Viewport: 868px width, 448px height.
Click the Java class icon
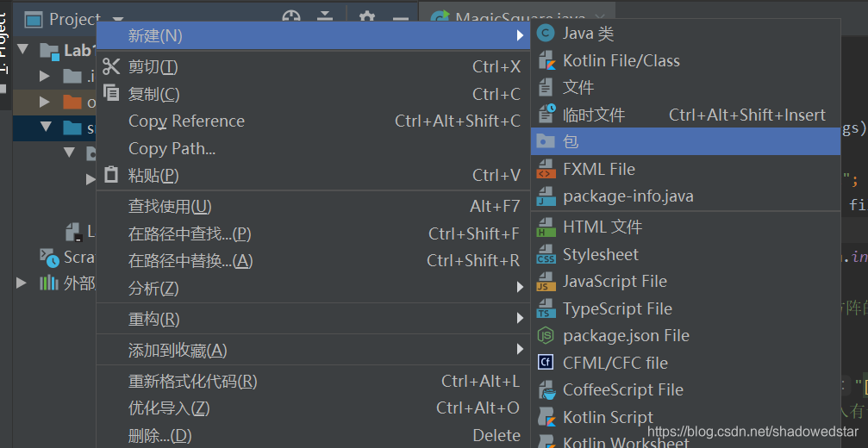click(x=546, y=34)
